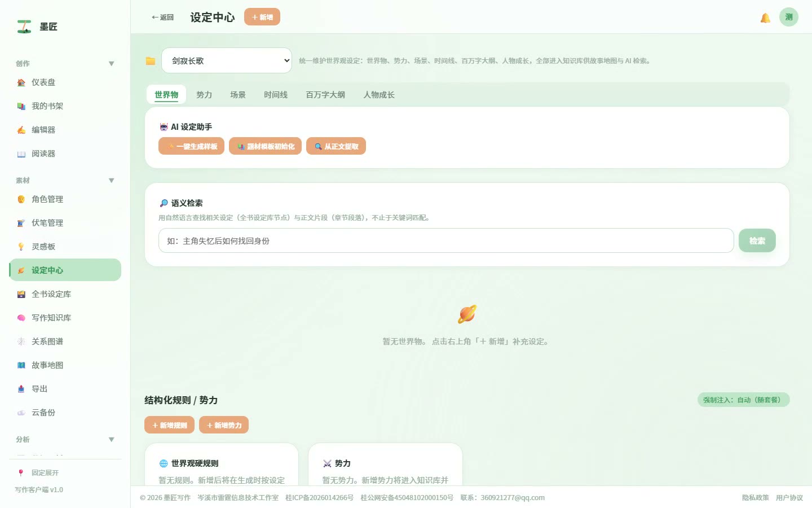This screenshot has width=812, height=508.
Task: Collapse the 素材 section arrow
Action: pyautogui.click(x=111, y=181)
